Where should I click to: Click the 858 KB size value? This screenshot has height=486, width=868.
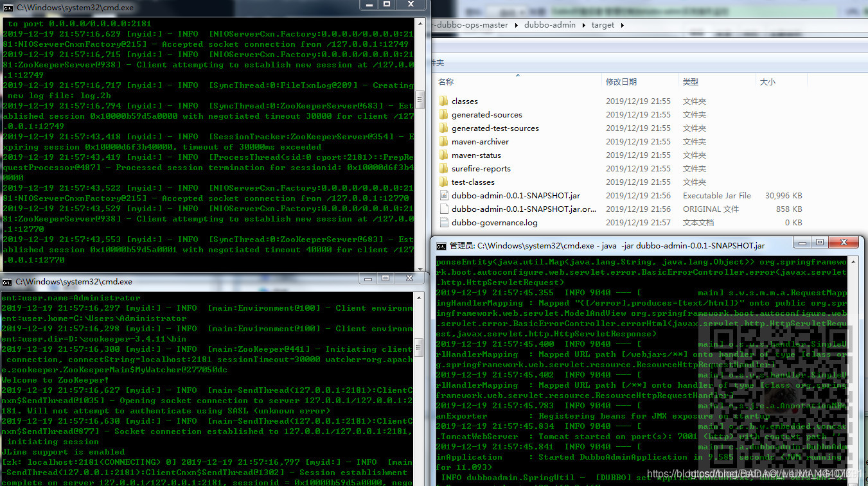coord(789,209)
